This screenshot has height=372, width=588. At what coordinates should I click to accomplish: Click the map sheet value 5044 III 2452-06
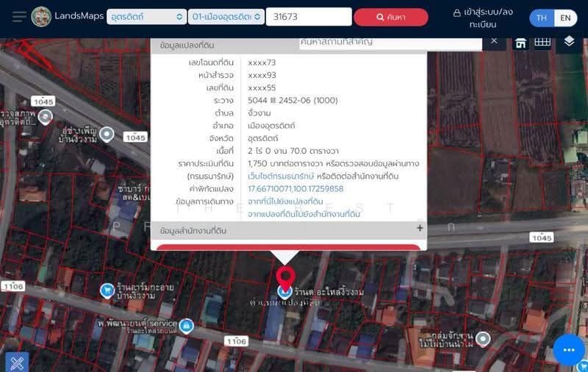pyautogui.click(x=293, y=101)
